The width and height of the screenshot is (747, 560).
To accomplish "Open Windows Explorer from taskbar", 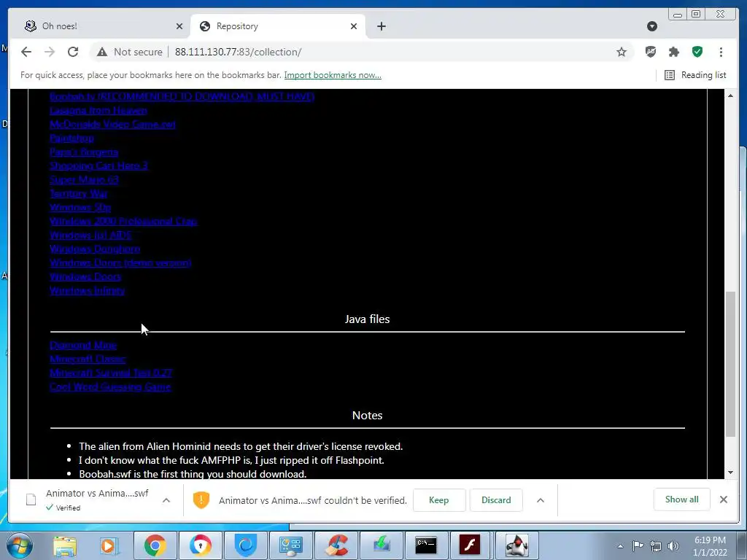I will point(65,545).
